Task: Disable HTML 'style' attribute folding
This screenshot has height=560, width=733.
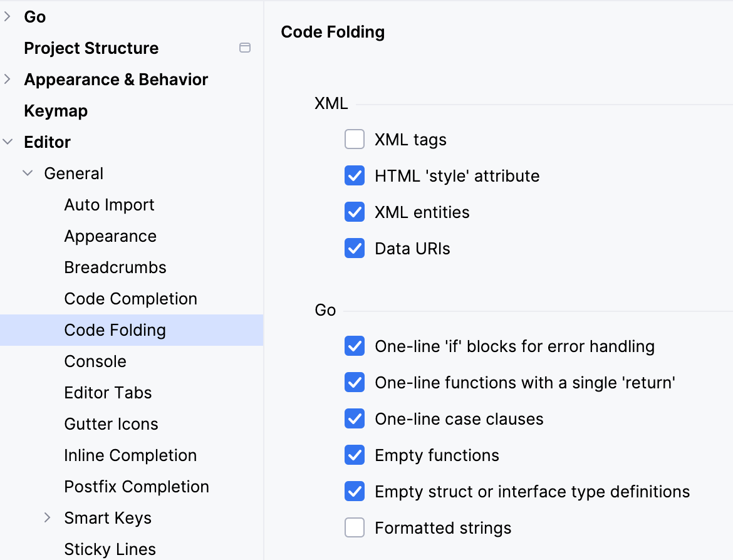Action: click(354, 175)
